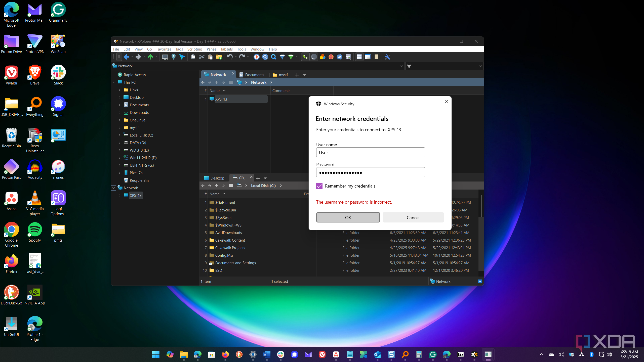Image resolution: width=644 pixels, height=362 pixels.
Task: Click the Quick Search magnifier icon
Action: click(x=274, y=57)
